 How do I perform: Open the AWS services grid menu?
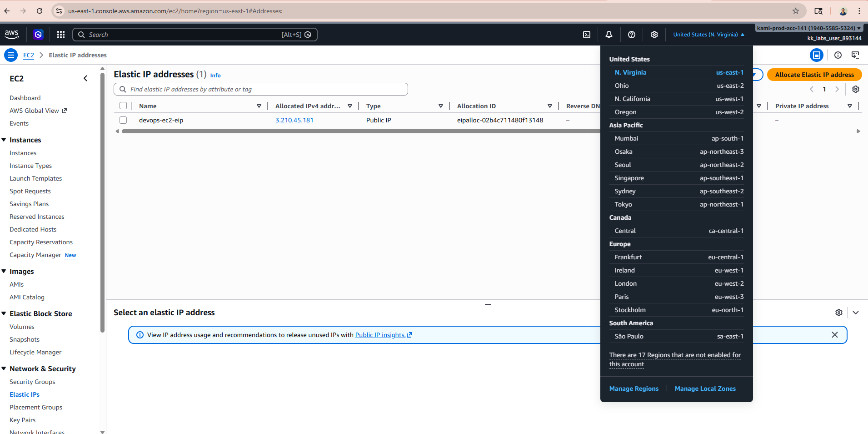[x=61, y=35]
